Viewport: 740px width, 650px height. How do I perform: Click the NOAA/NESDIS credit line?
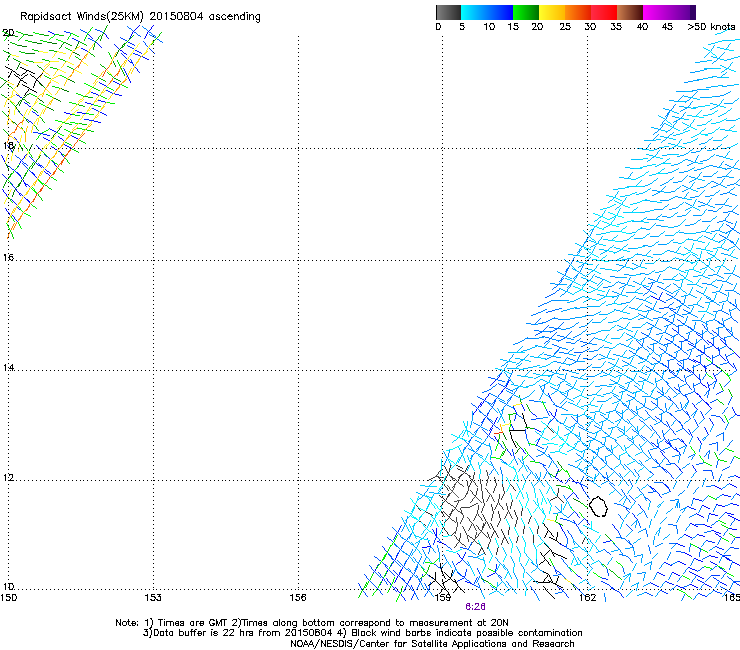click(432, 644)
